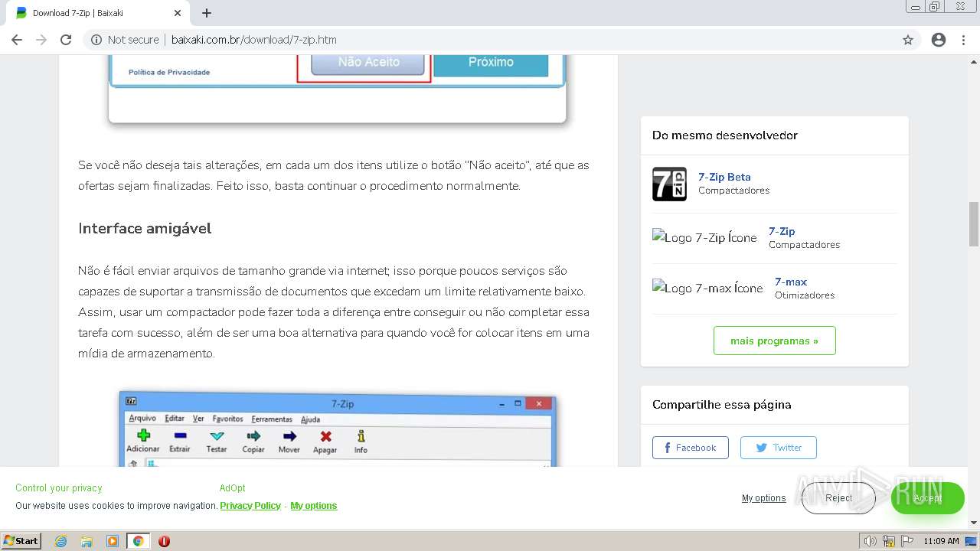Open the media player taskbar icon
Viewport: 980px width, 551px height.
click(113, 541)
